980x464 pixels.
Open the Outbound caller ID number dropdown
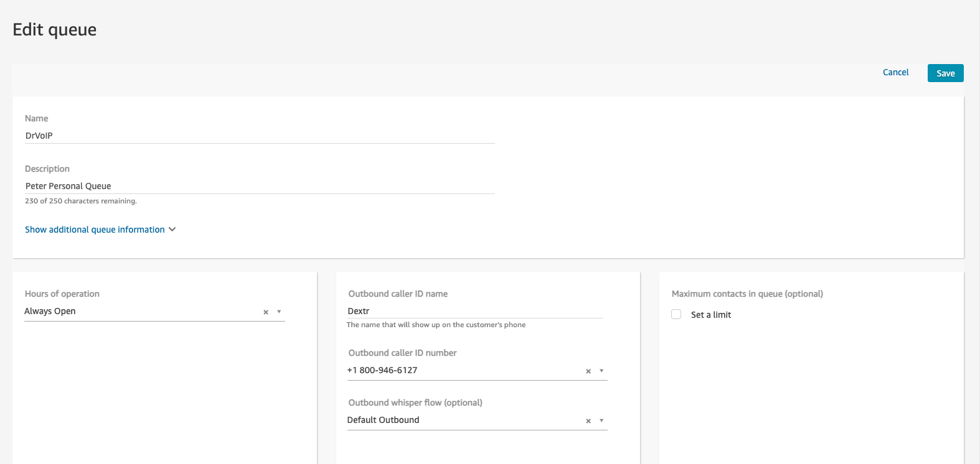(x=601, y=371)
